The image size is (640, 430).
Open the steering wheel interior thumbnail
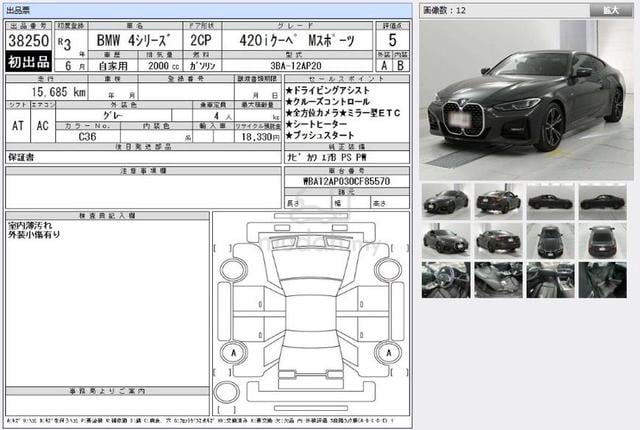(x=446, y=280)
